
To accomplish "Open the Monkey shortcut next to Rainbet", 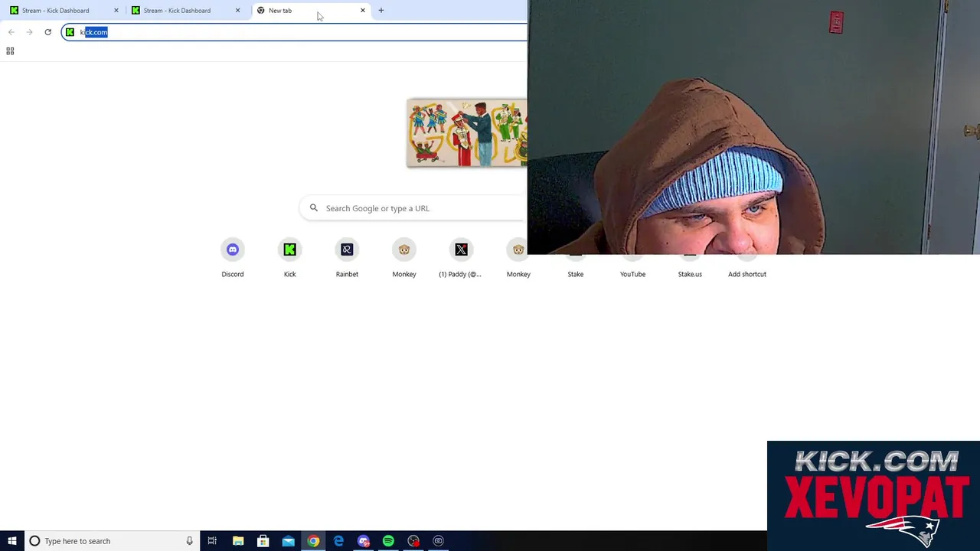I will pos(404,258).
